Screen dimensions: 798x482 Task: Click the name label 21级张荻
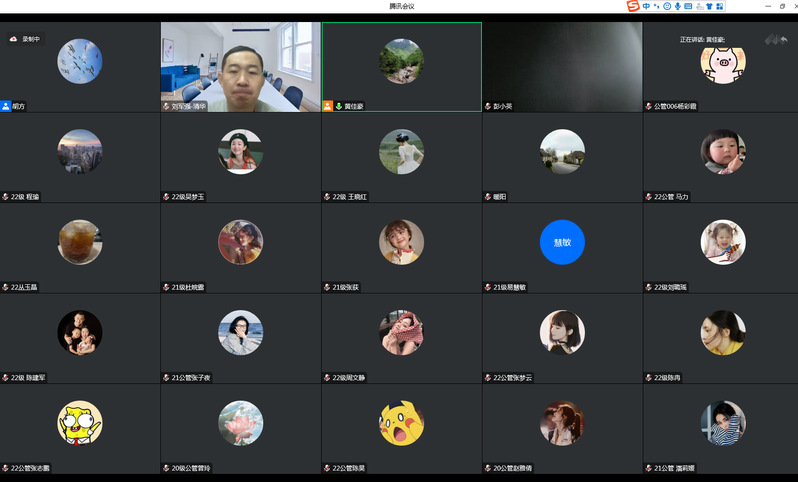point(345,287)
